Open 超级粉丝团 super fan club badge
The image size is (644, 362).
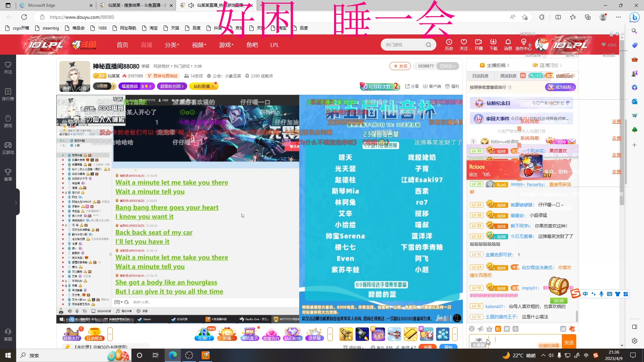[x=172, y=86]
